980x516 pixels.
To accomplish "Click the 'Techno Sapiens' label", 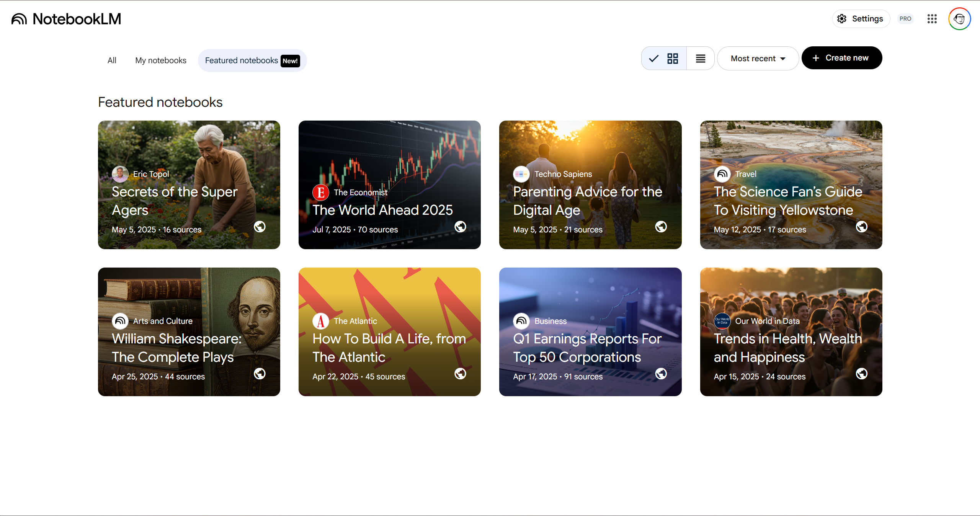I will (563, 174).
